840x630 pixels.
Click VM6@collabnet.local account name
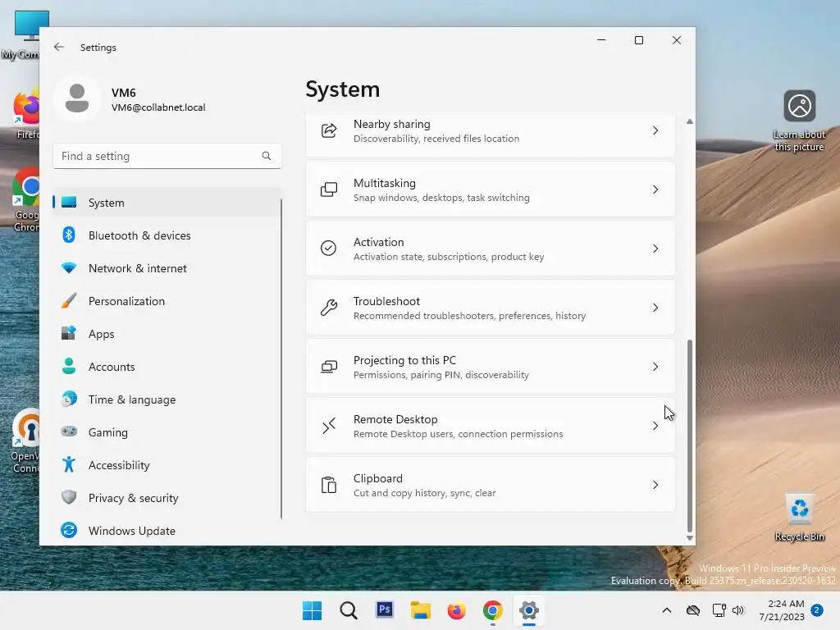(x=158, y=107)
